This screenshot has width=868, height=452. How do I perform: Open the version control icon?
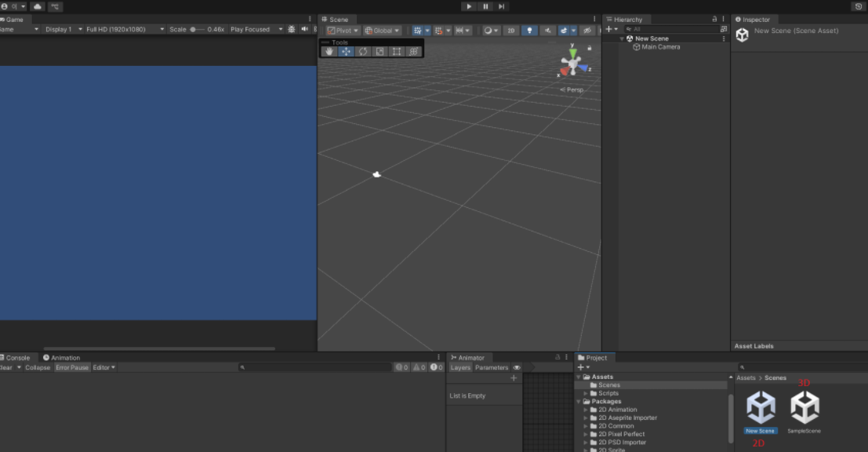[x=56, y=6]
